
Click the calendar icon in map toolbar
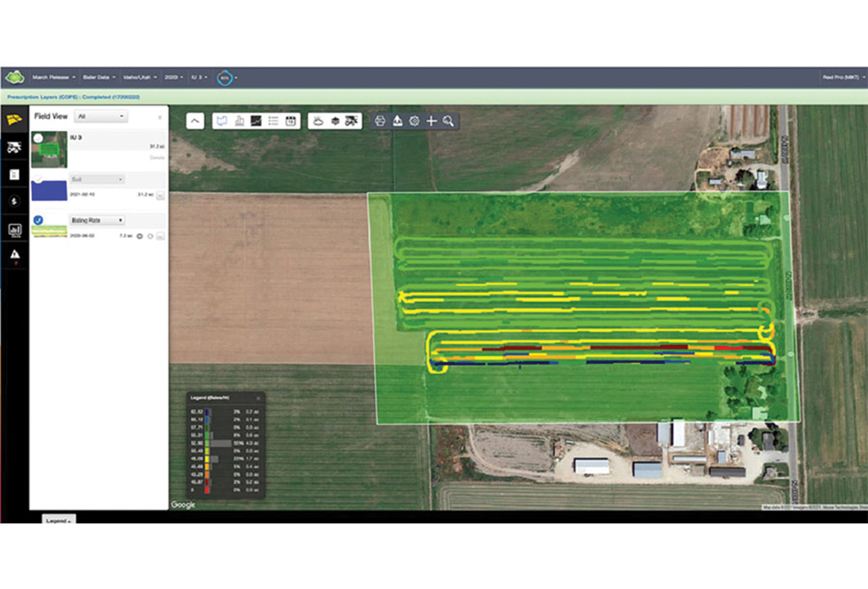pyautogui.click(x=291, y=122)
